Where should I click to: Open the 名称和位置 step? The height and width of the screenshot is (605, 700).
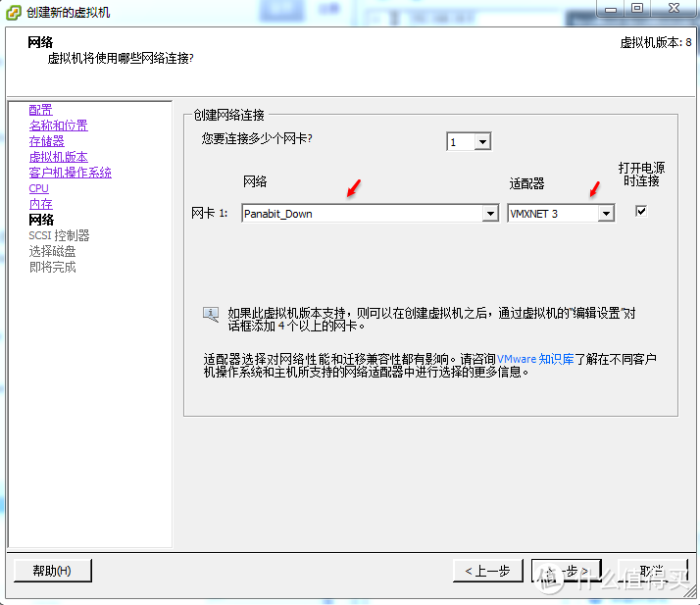coord(59,126)
